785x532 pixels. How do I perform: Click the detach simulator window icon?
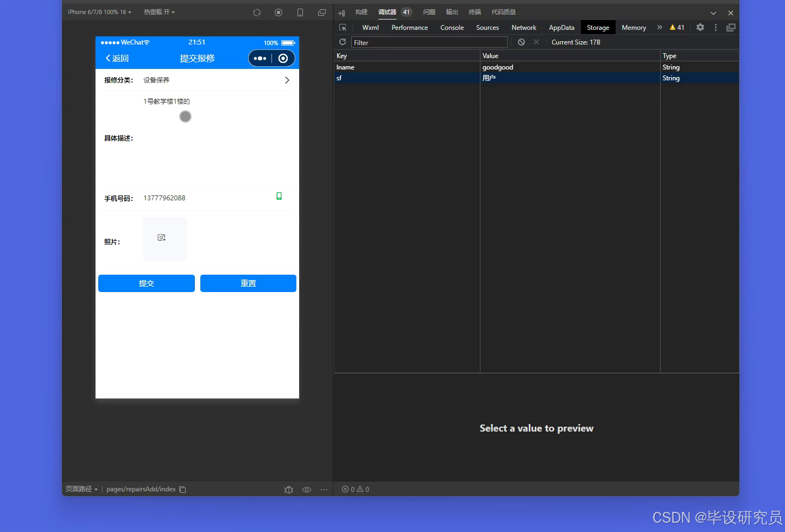click(x=322, y=12)
